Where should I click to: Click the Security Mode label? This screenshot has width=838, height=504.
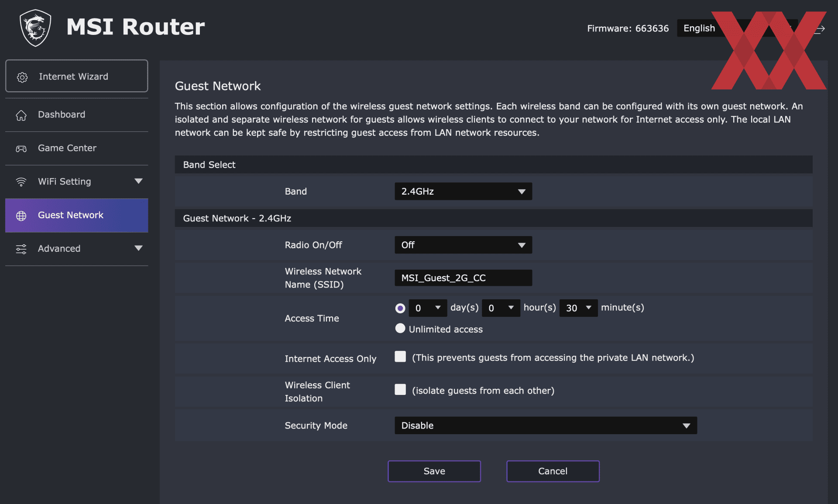click(x=316, y=425)
